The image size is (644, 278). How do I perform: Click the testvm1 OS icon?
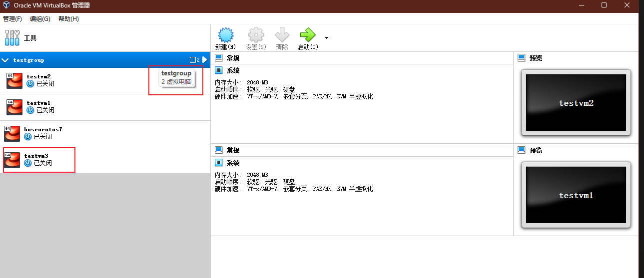tap(14, 107)
